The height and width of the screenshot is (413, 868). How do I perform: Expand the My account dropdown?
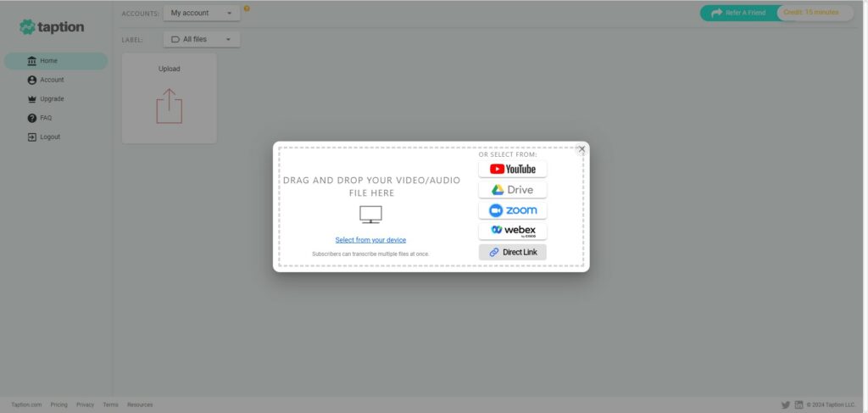202,13
